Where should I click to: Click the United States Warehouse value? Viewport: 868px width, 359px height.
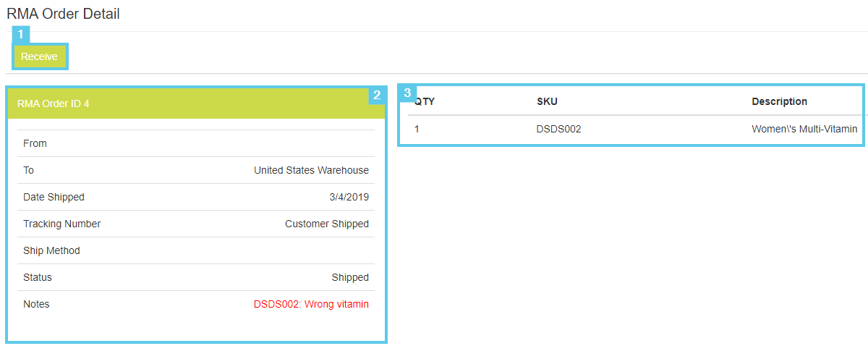click(311, 170)
